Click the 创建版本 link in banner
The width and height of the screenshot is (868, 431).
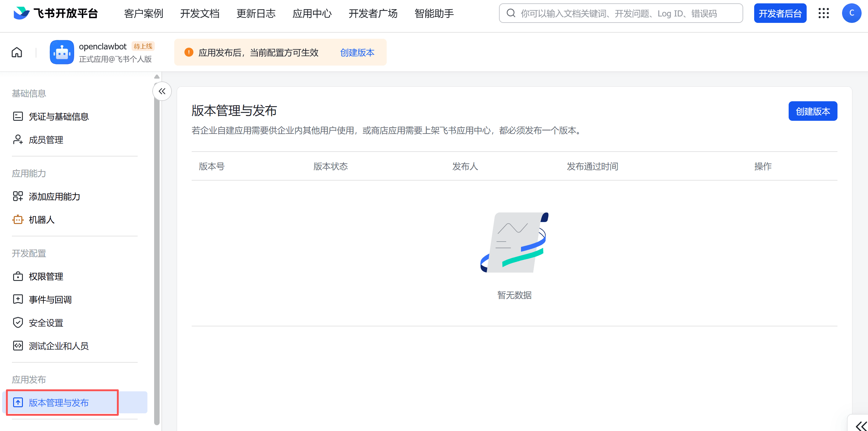(357, 52)
